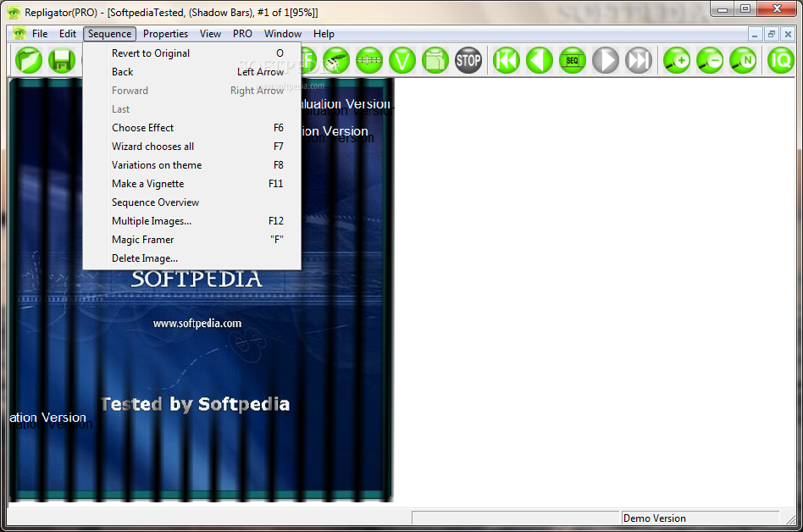Click the gray skip-to-last icon
The width and height of the screenshot is (803, 532).
639,60
